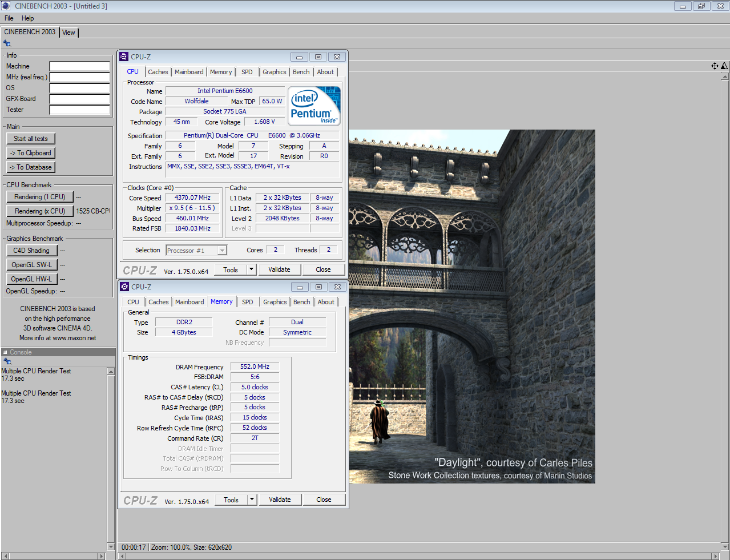Click Validate in lower CPU-Z window
This screenshot has width=730, height=560.
pyautogui.click(x=280, y=500)
